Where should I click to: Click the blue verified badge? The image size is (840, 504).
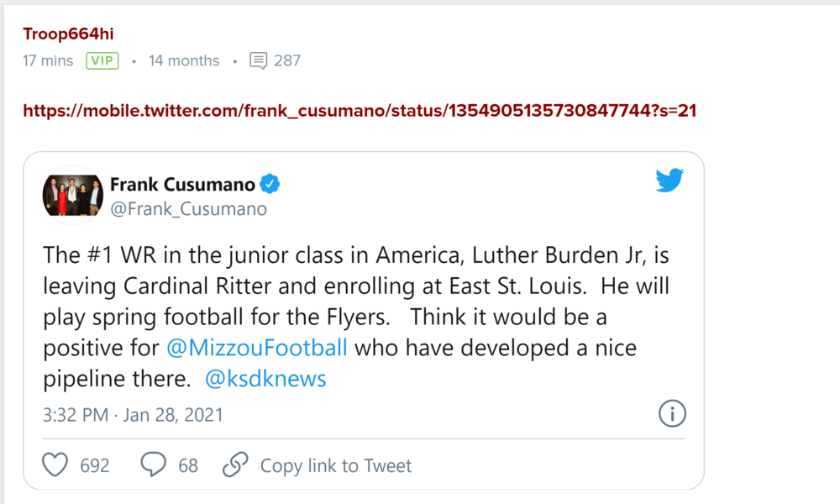(x=269, y=184)
